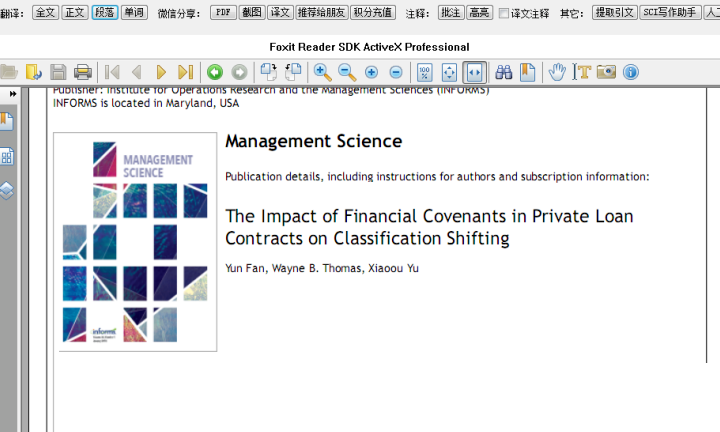
Task: Click the author line Yun Fan
Action: pos(322,268)
